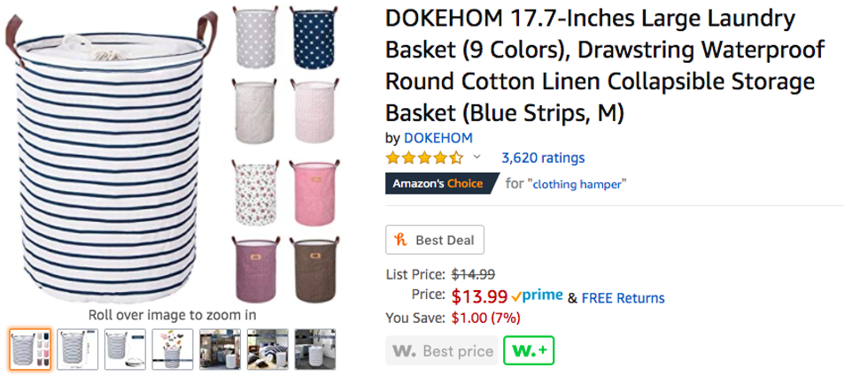Select the sixth thumbnail with bedroom scene

[x=267, y=349]
